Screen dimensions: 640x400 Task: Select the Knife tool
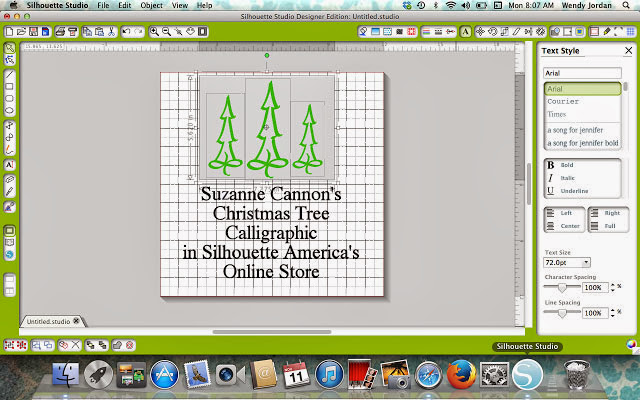click(10, 191)
